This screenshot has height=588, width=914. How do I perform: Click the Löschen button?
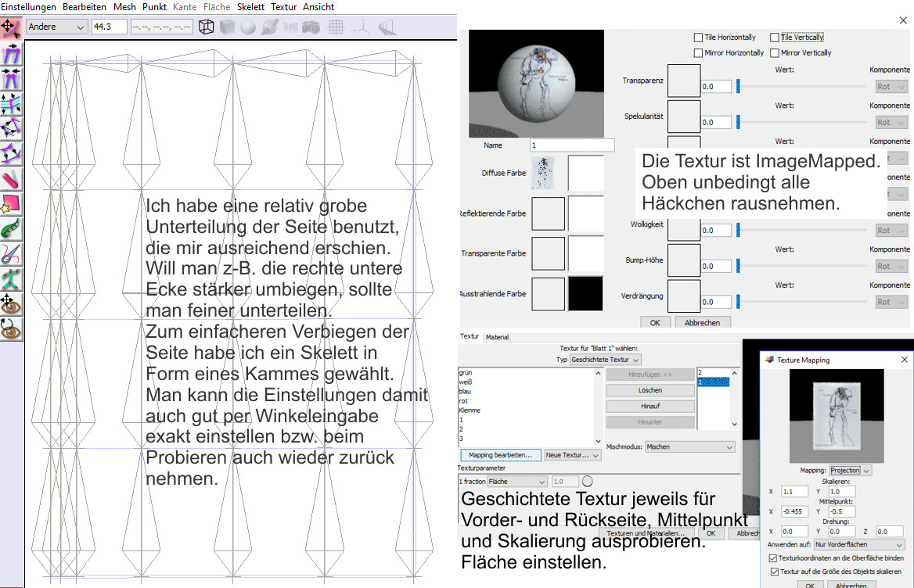click(x=650, y=390)
